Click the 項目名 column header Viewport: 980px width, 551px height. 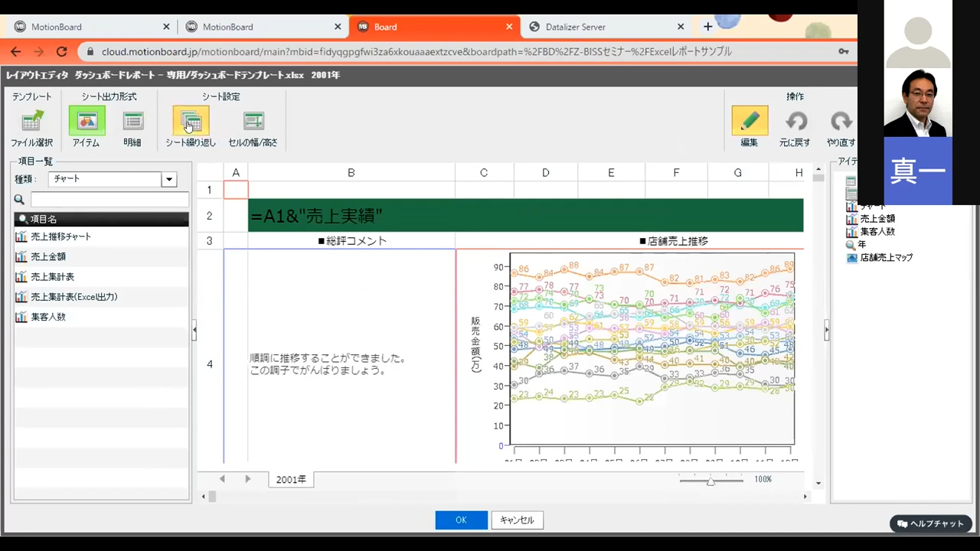[x=101, y=219]
